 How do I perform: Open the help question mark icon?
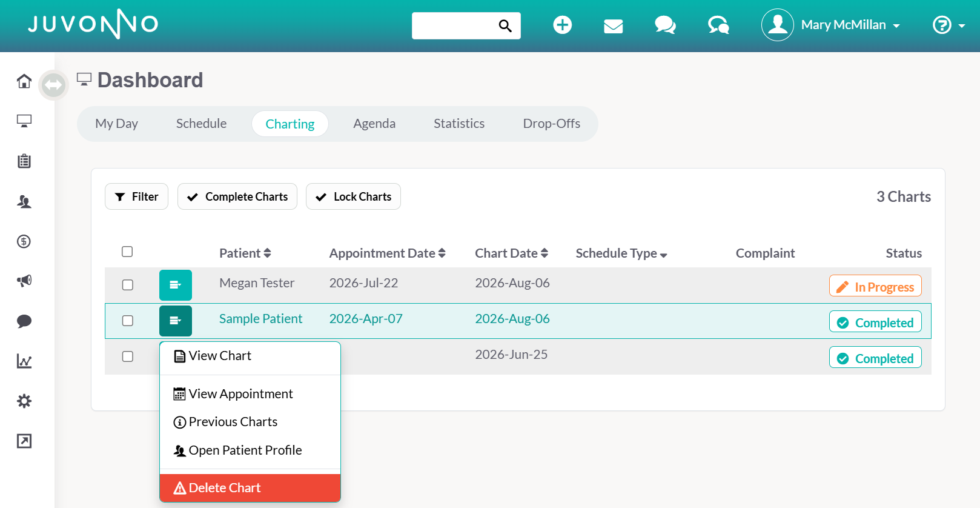(x=942, y=25)
